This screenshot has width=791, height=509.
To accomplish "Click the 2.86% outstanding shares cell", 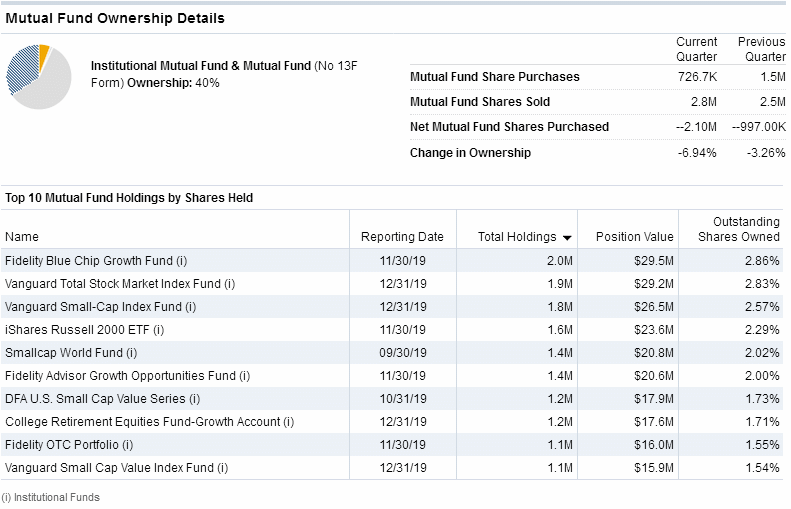I will 762,261.
